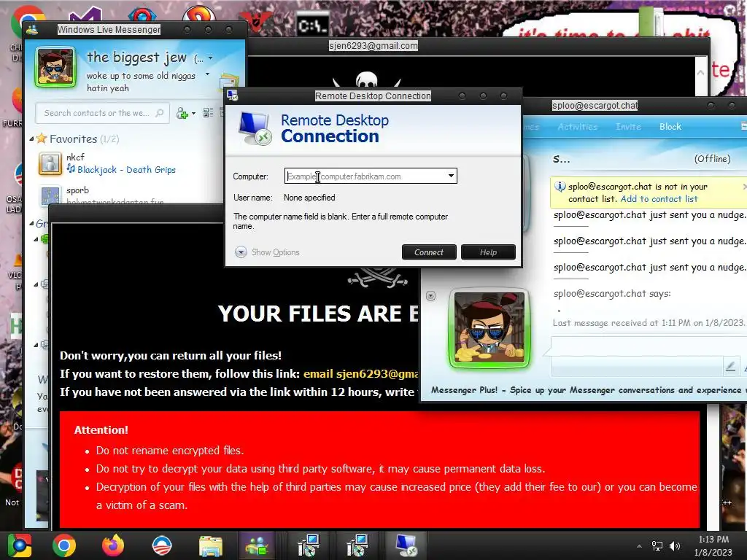Screen dimensions: 747x560
Task: Open the network status tray icon
Action: 657,546
